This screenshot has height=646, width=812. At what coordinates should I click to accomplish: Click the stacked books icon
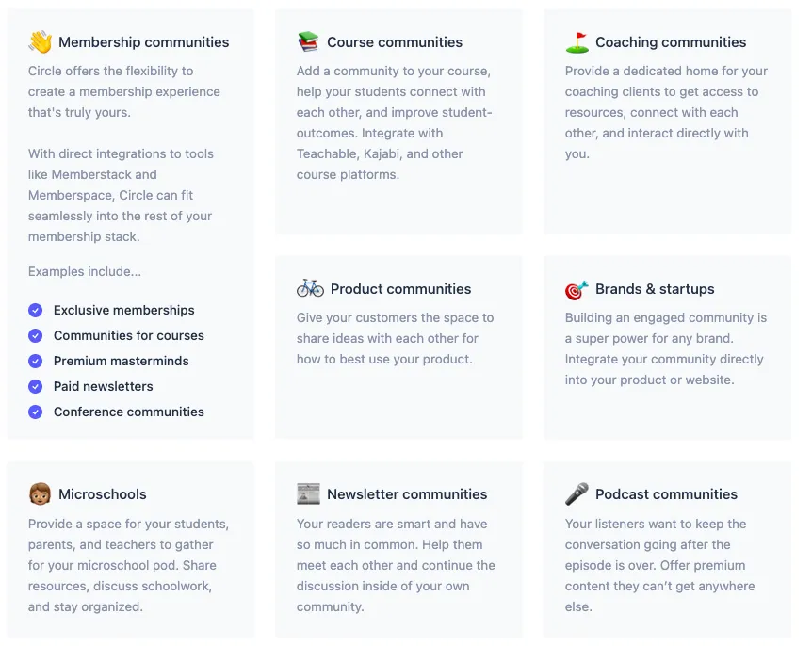pos(308,42)
